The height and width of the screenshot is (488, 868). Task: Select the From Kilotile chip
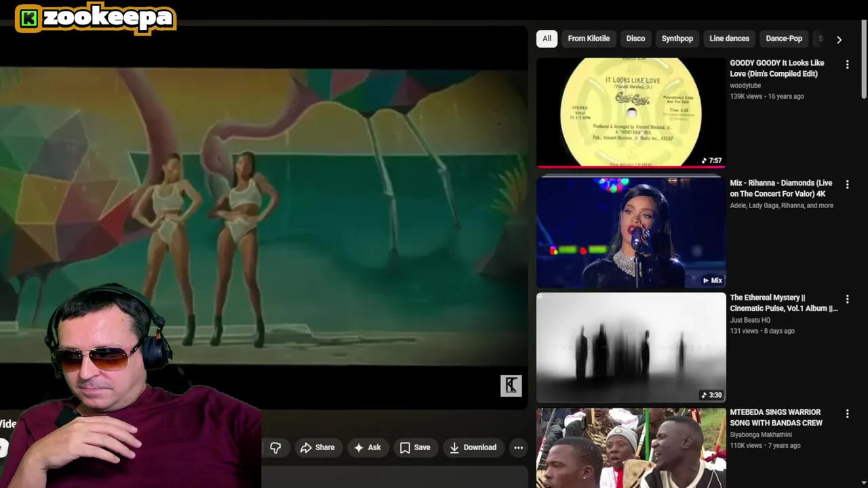click(589, 39)
